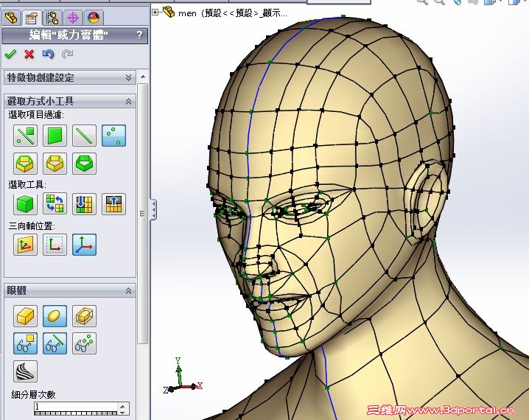
Task: Toggle show faces glasses icon
Action: (25, 343)
